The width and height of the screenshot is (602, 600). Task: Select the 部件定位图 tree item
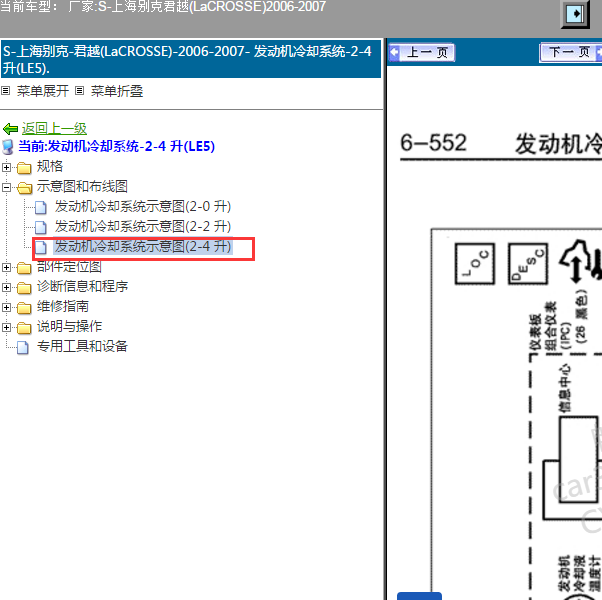69,266
